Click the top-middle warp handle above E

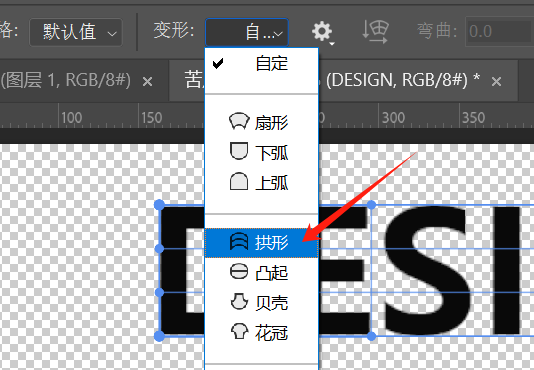tap(372, 205)
